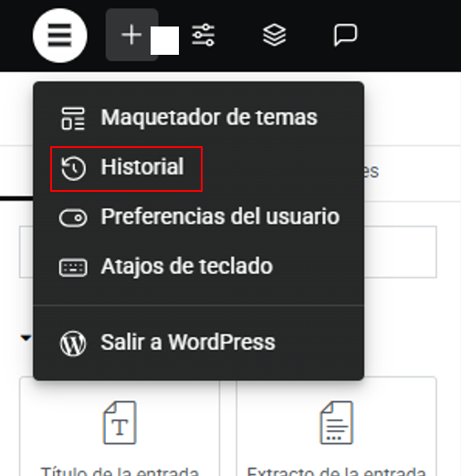Click the widget search field

pos(228,252)
